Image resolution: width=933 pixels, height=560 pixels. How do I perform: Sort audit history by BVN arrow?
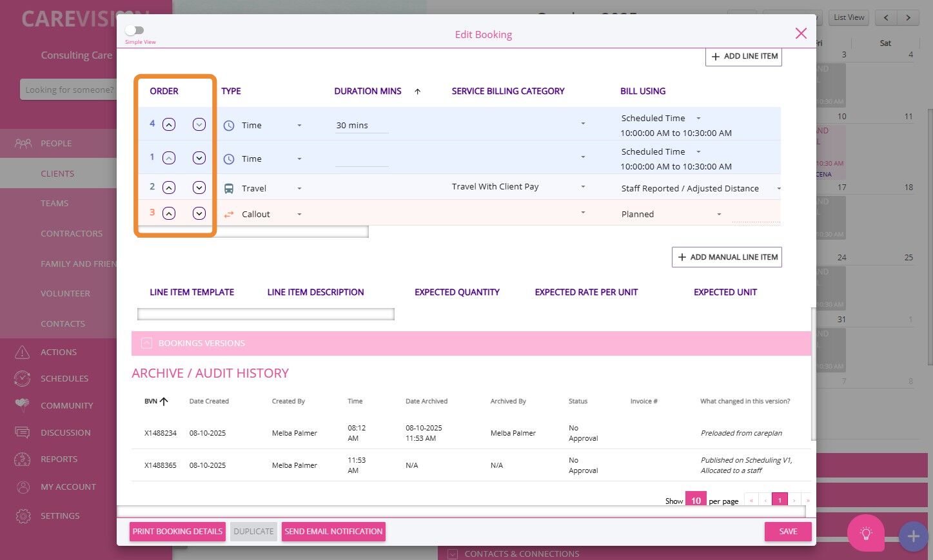pos(164,401)
